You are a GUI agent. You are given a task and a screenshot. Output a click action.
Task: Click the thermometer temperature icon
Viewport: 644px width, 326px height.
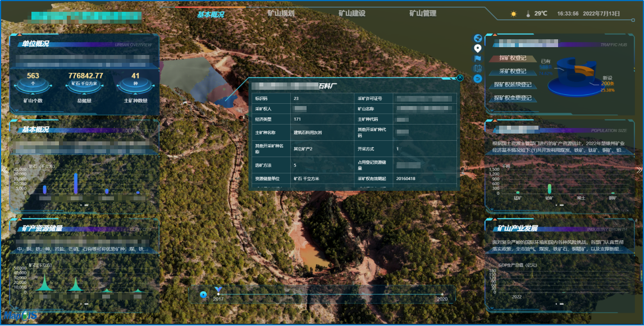pyautogui.click(x=528, y=13)
